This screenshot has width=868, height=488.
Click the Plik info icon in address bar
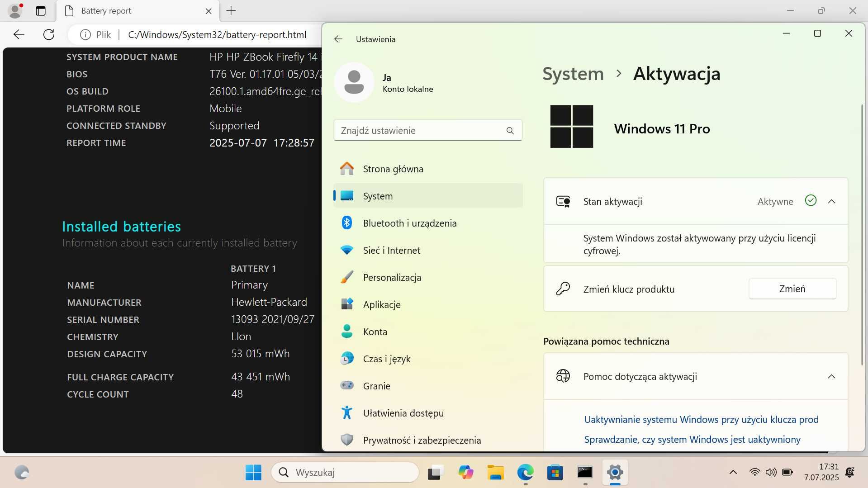pos(85,35)
